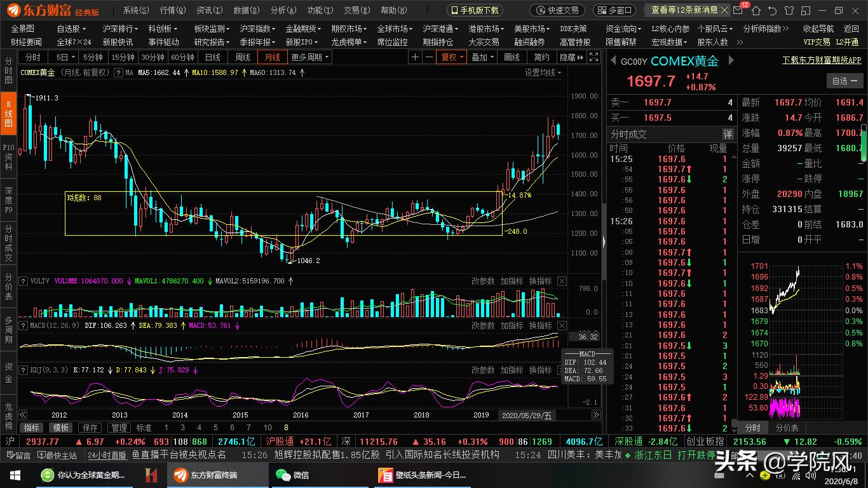Open 快速交易 quick trade button

pyautogui.click(x=557, y=10)
